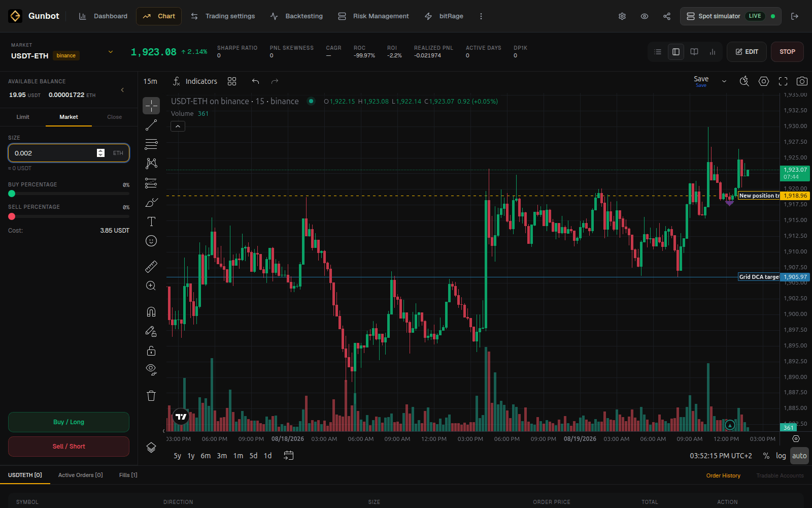The image size is (812, 508).
Task: Select the ruler measure tool
Action: (151, 266)
